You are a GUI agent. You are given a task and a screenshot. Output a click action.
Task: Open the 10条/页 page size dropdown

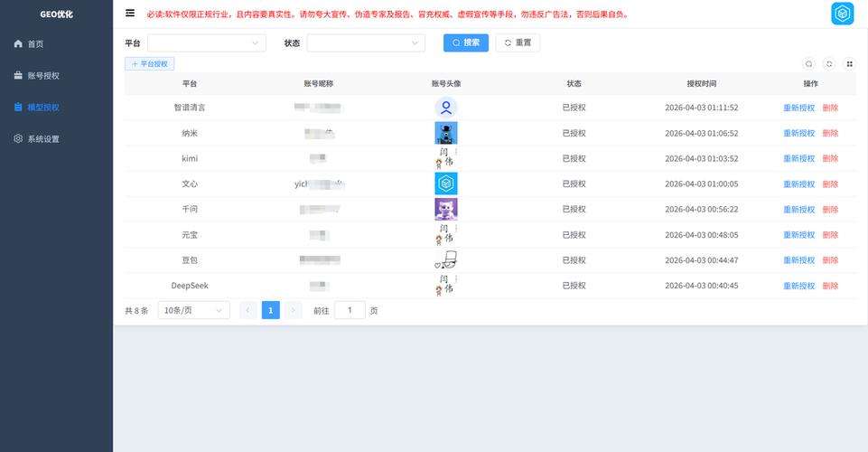[194, 310]
